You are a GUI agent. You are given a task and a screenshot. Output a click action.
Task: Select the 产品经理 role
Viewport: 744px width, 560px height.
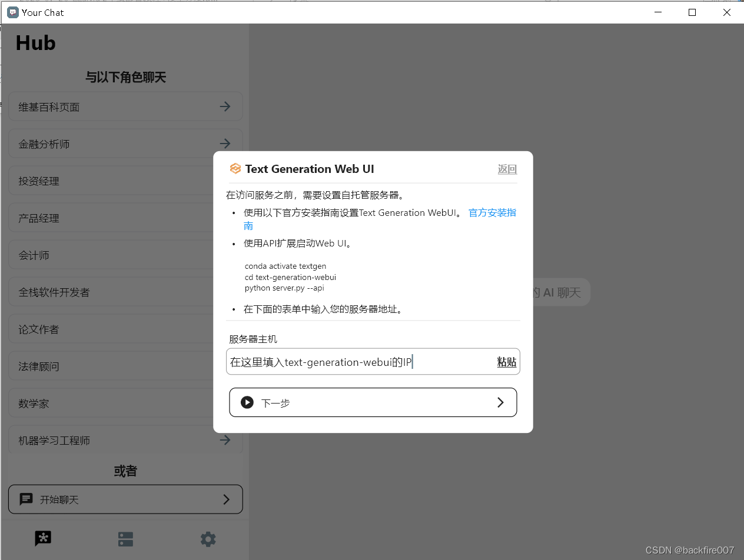[x=125, y=218]
